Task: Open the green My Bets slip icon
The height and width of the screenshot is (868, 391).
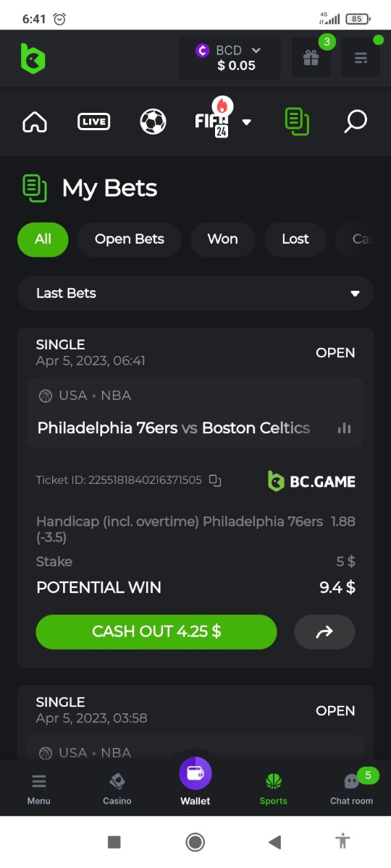Action: (x=297, y=122)
